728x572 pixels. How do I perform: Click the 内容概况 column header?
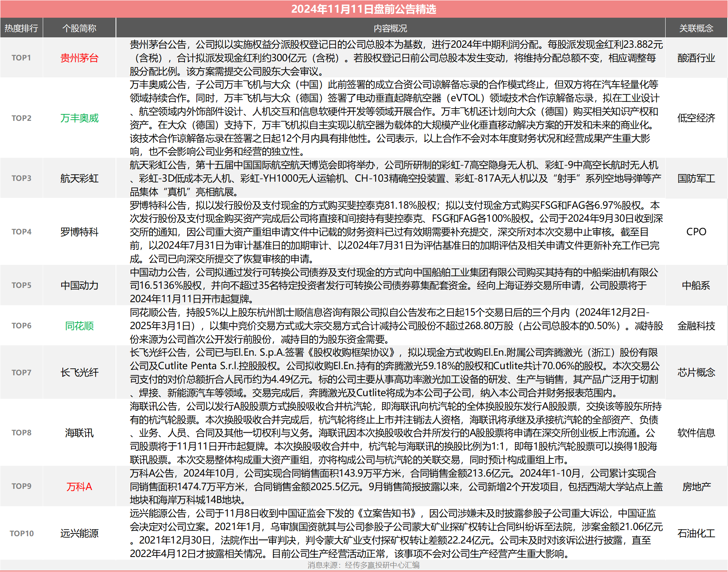390,28
